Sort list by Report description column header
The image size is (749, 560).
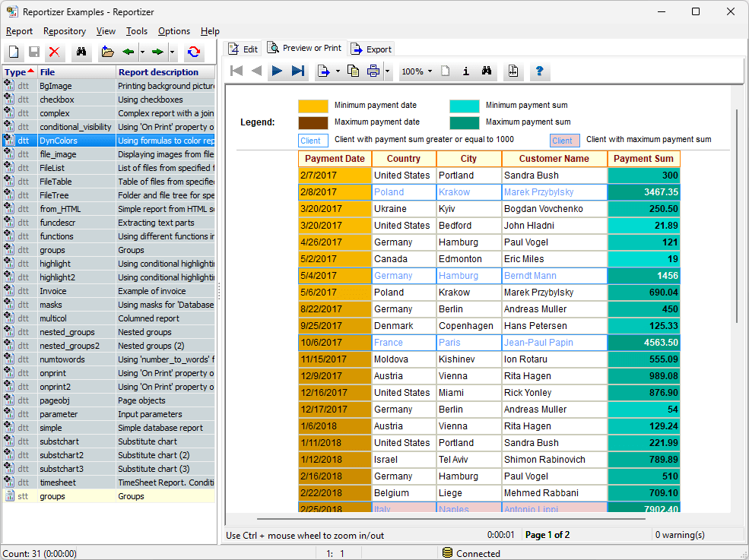click(158, 72)
